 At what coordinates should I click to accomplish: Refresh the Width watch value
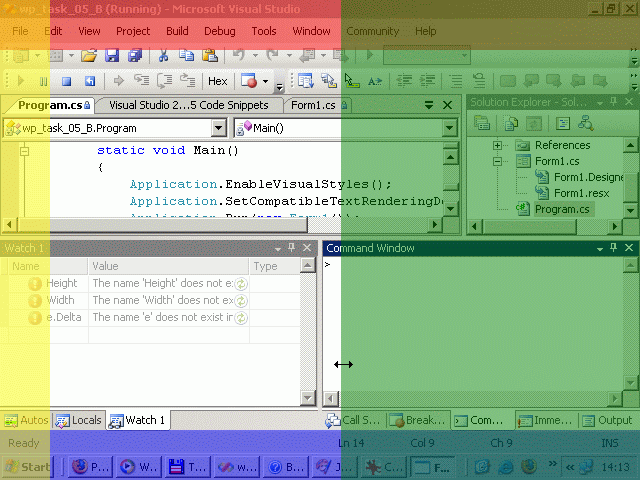coord(241,301)
